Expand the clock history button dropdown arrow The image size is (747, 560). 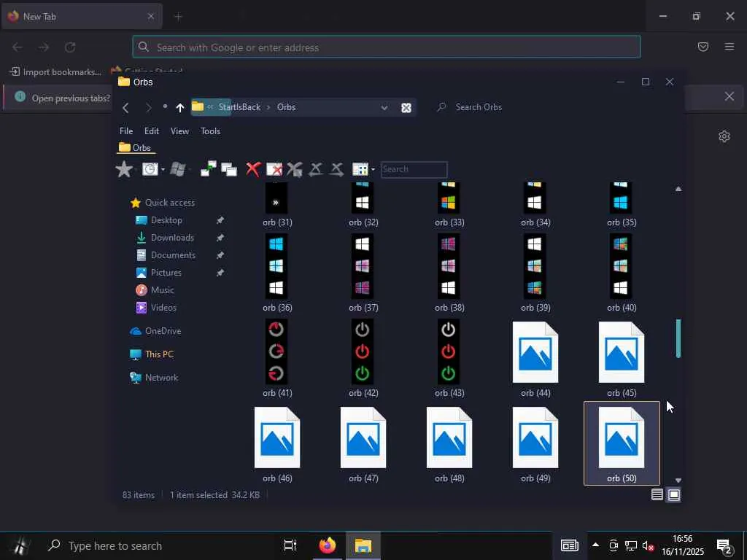click(x=163, y=169)
